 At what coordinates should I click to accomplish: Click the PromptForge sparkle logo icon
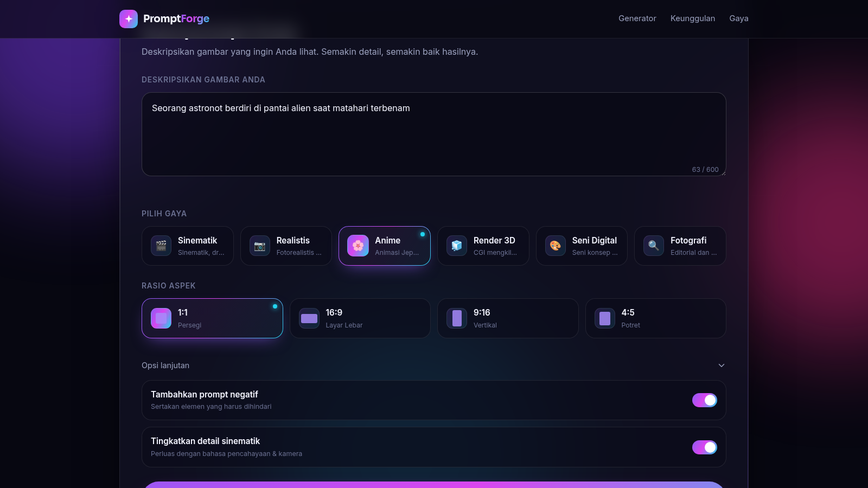[129, 18]
